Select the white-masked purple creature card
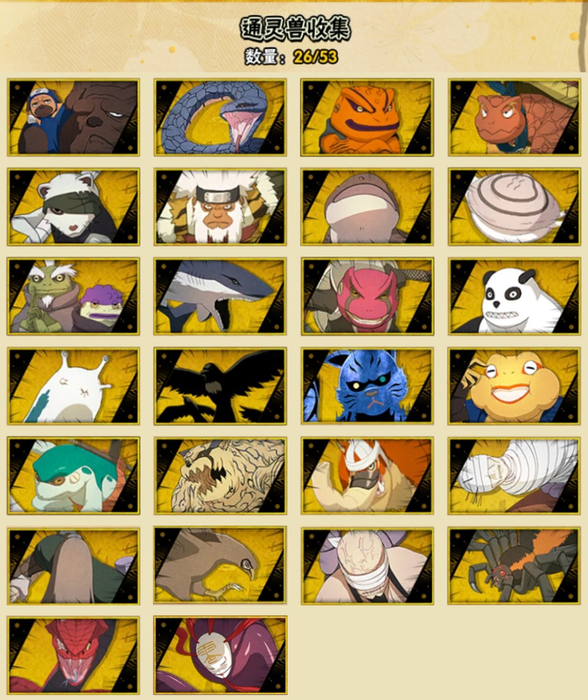588x700 pixels. click(x=220, y=655)
